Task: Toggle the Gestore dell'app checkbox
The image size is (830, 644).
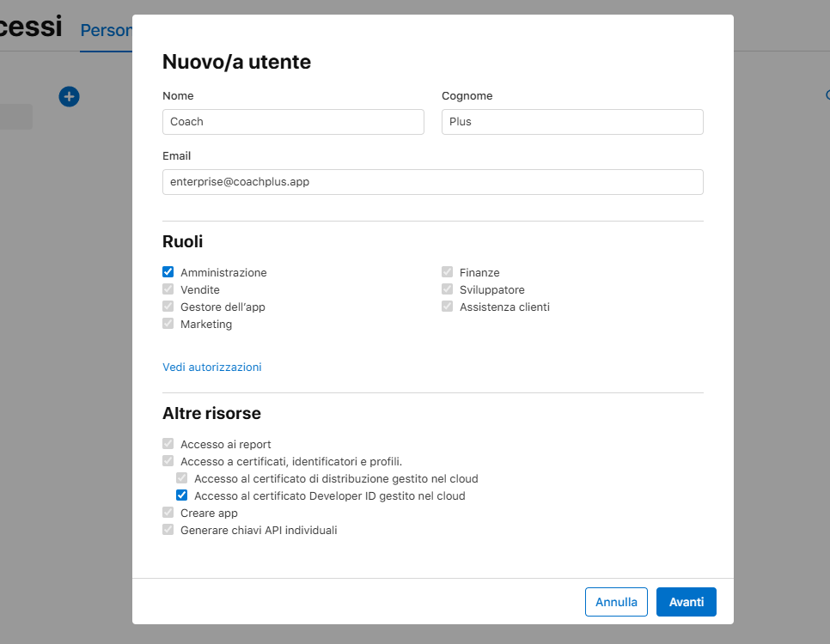Action: [x=168, y=307]
